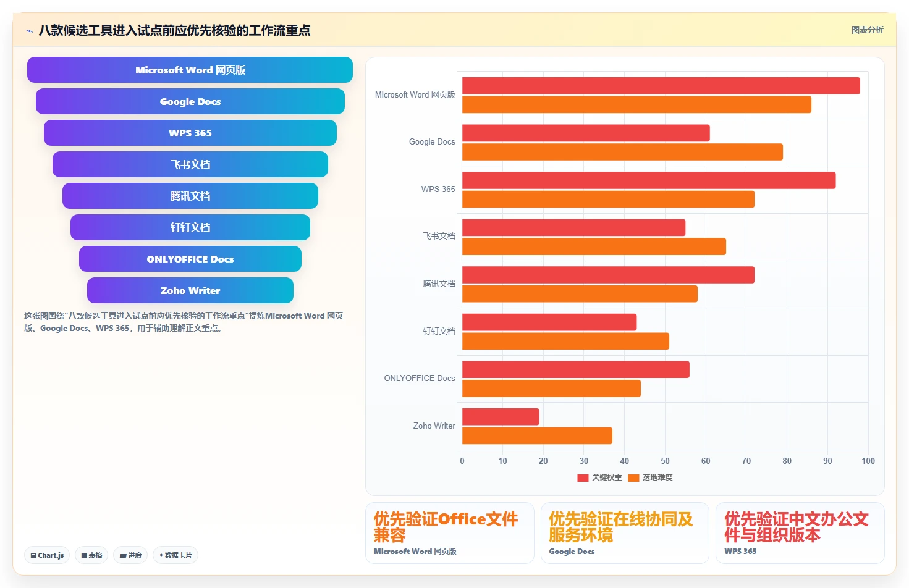909x588 pixels.
Task: Click the orange 落地难度 bar for Microsoft Word 网页版
Action: click(x=636, y=104)
